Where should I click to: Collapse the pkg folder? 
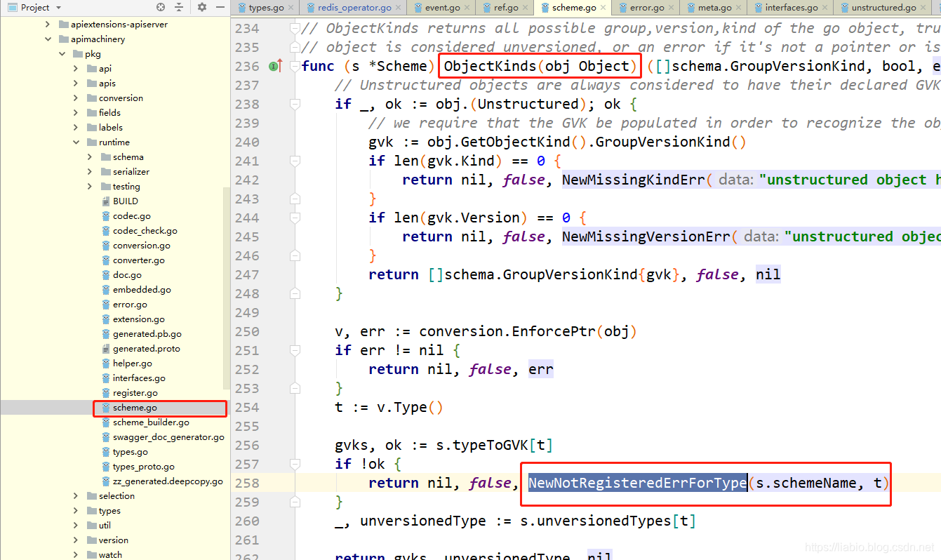point(62,54)
